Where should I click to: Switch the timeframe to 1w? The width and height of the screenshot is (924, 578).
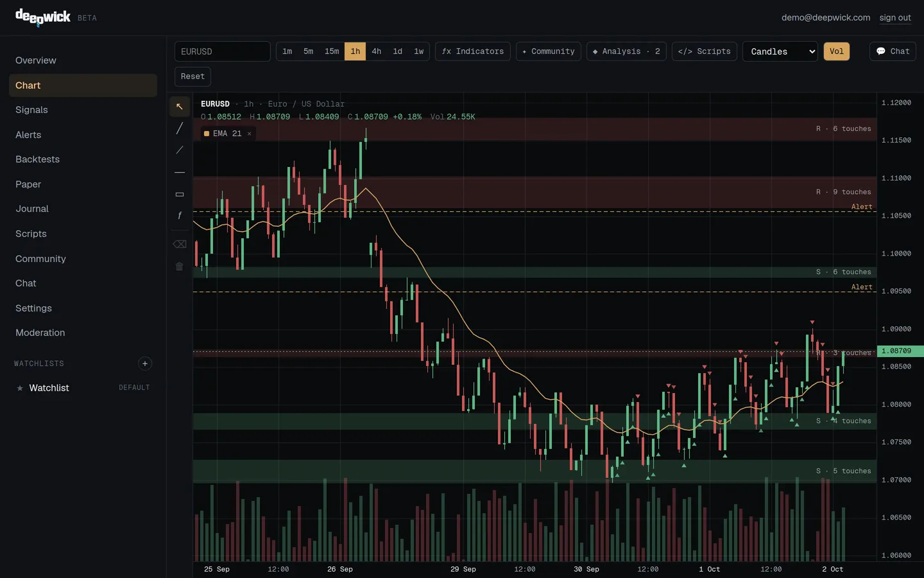(419, 51)
